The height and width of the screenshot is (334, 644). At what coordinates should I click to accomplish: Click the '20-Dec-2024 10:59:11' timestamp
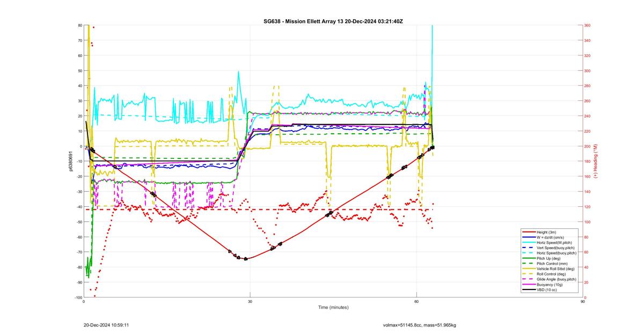[x=106, y=325]
